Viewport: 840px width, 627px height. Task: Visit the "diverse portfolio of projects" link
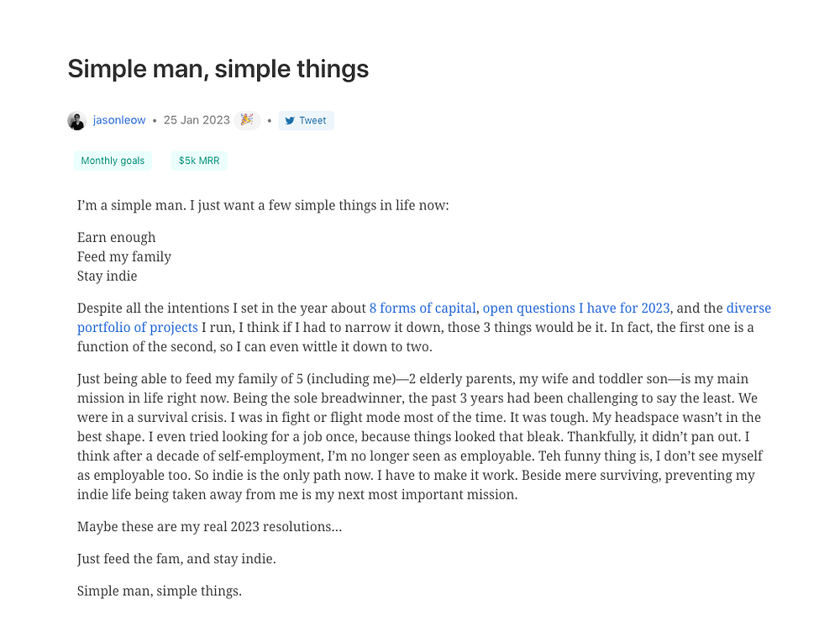pyautogui.click(x=138, y=327)
